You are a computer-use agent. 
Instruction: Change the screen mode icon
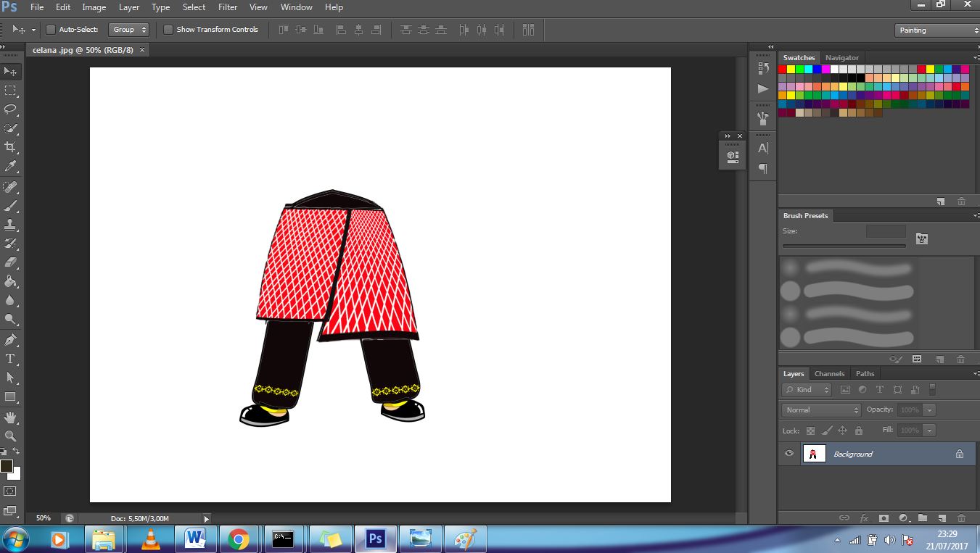pyautogui.click(x=10, y=511)
